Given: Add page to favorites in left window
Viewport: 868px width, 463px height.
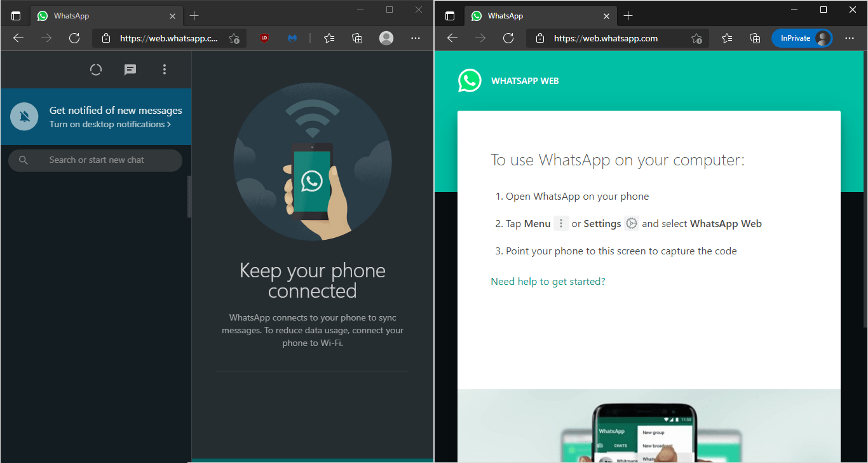Looking at the screenshot, I should coord(234,38).
